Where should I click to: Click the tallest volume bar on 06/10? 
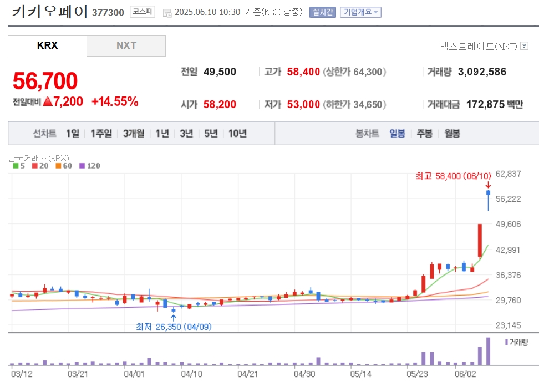coord(488,351)
